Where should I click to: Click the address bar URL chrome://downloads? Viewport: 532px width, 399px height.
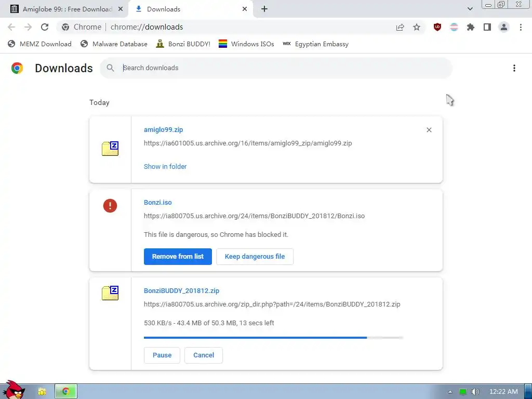tap(147, 27)
